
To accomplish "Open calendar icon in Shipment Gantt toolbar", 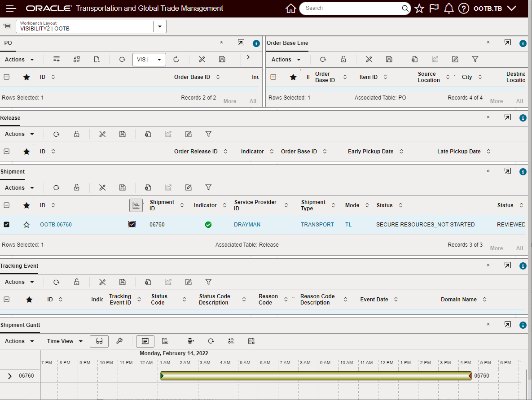I will click(251, 341).
